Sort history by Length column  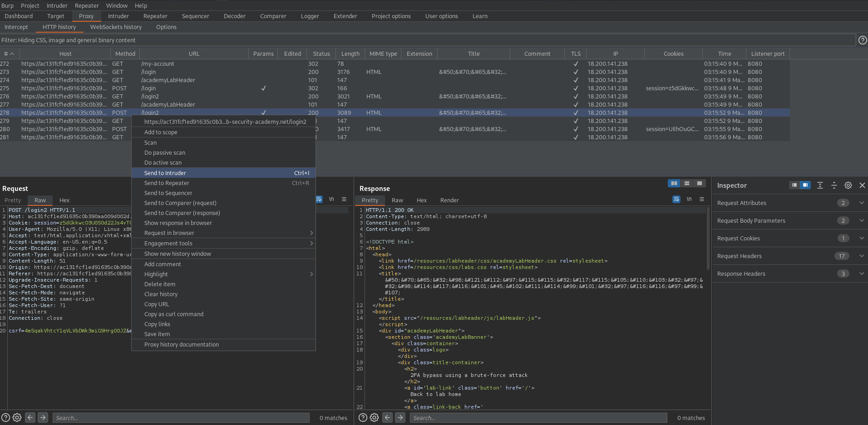pos(350,54)
